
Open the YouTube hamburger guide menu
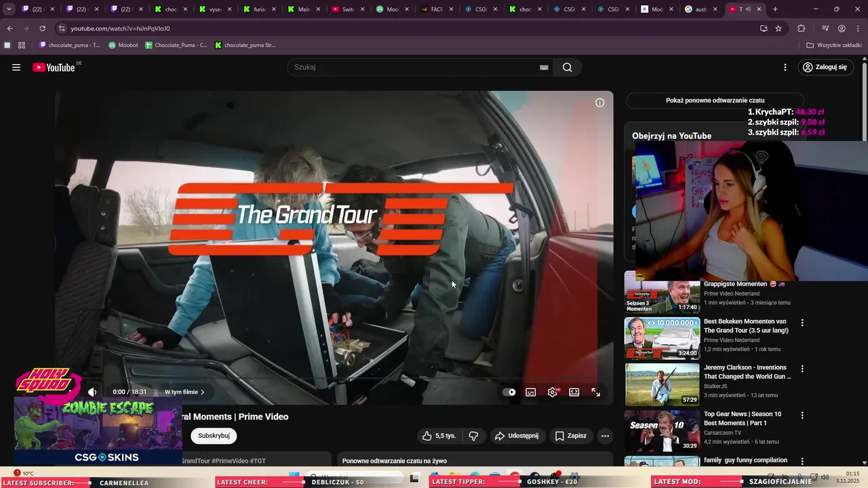pyautogui.click(x=16, y=67)
